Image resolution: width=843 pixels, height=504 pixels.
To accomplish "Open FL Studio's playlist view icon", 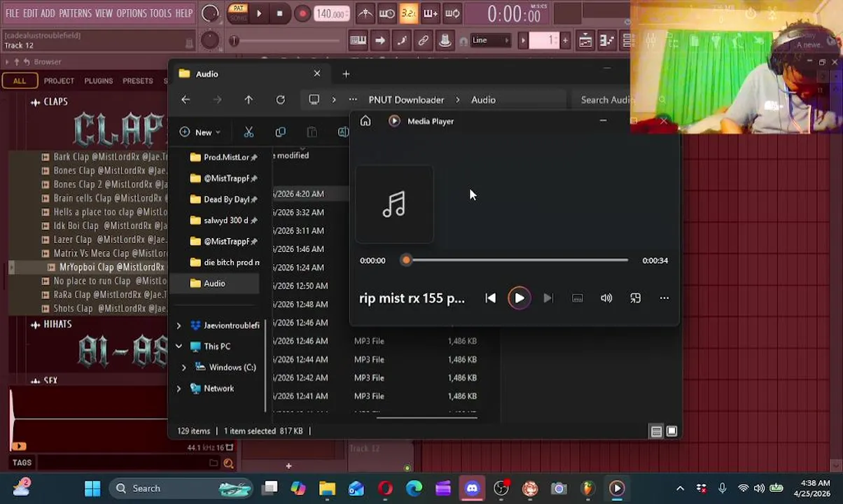I will coord(585,41).
